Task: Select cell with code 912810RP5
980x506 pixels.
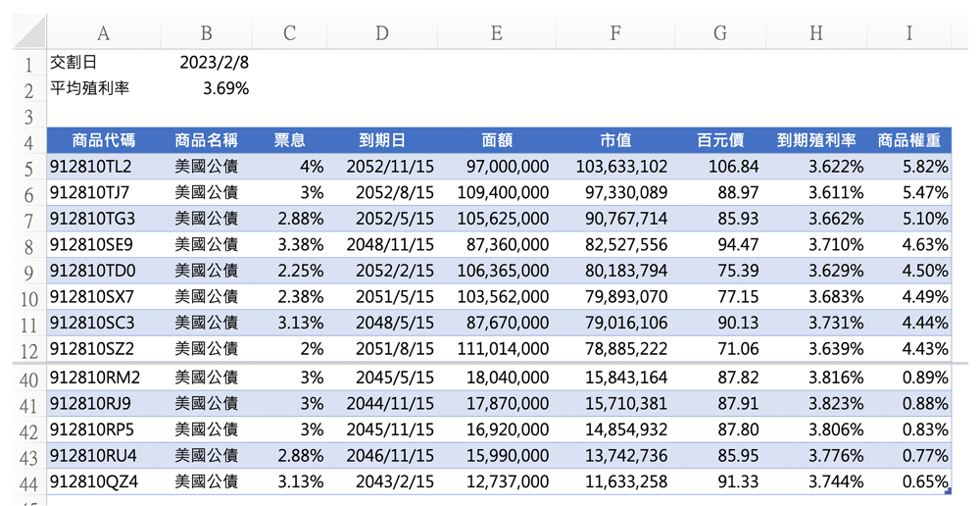Action: [104, 430]
